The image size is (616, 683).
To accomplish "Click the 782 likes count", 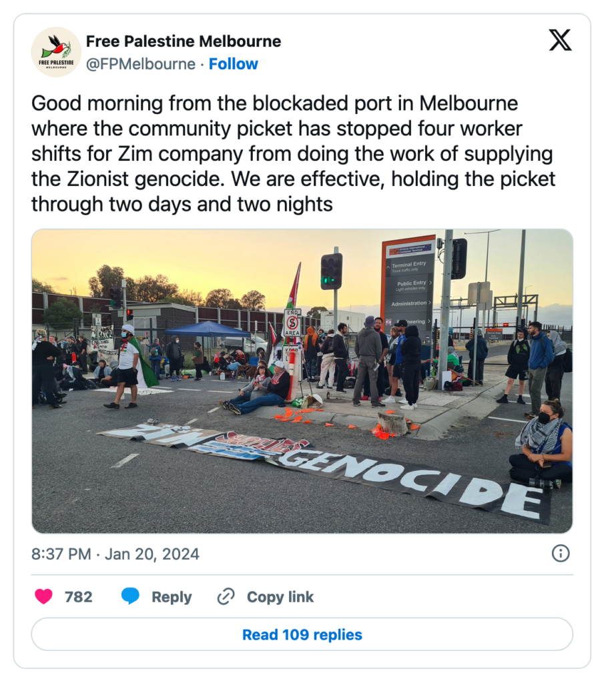I will (x=79, y=597).
